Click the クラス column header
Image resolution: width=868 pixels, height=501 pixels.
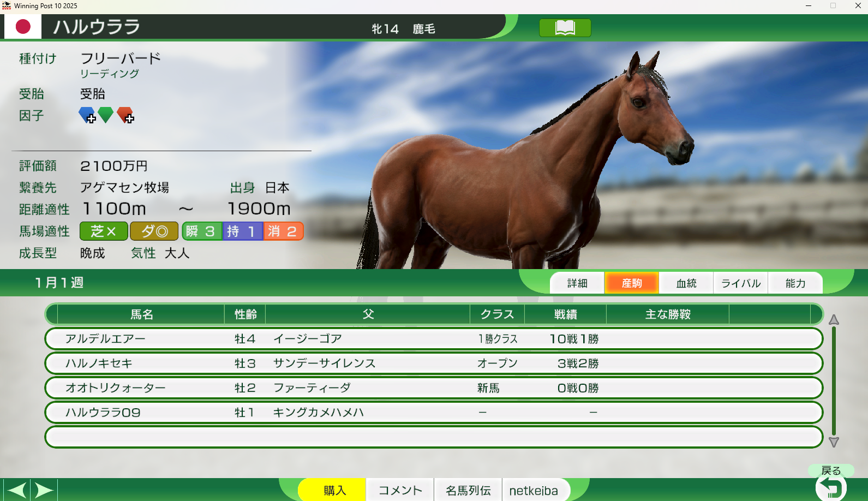tap(497, 314)
